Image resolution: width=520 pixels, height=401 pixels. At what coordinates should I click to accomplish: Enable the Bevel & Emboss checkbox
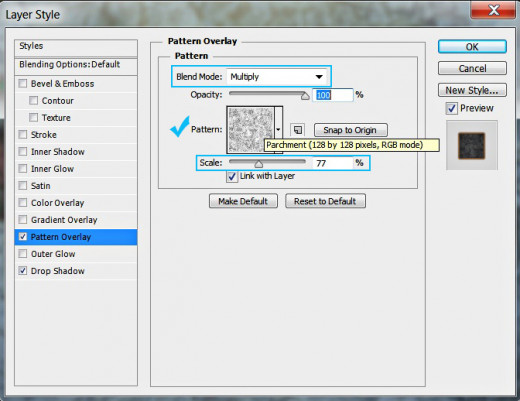[x=23, y=83]
